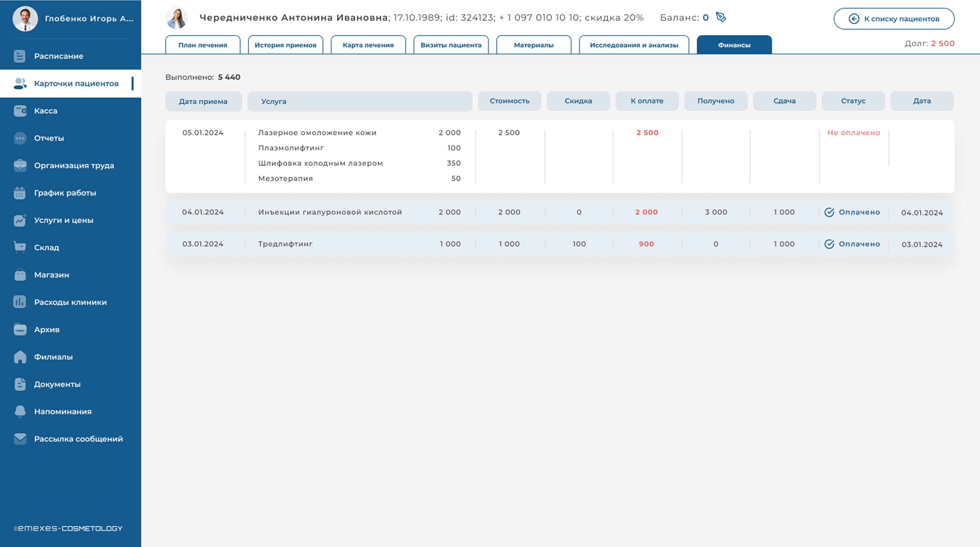980x547 pixels.
Task: Click the Рассылка сообщений envelope icon
Action: pos(20,439)
